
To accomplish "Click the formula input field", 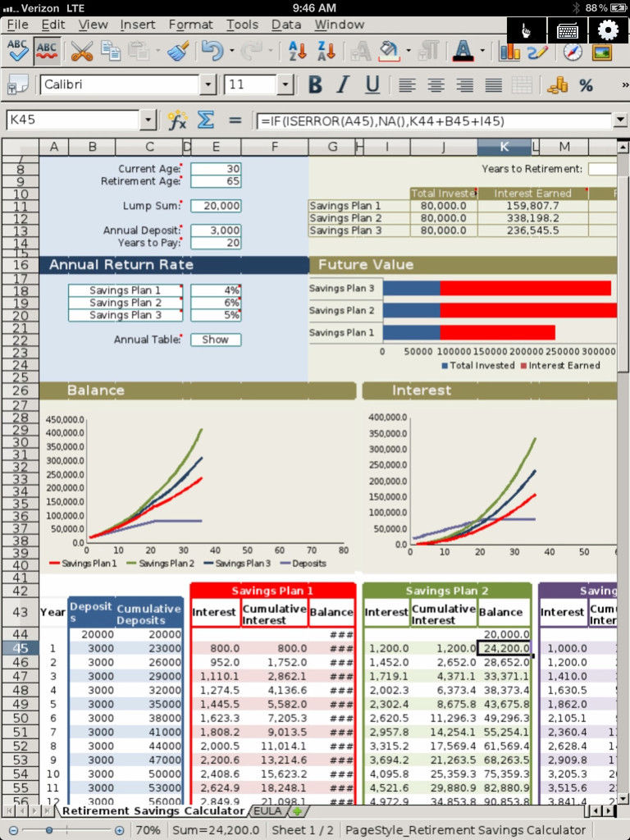I will pos(433,121).
